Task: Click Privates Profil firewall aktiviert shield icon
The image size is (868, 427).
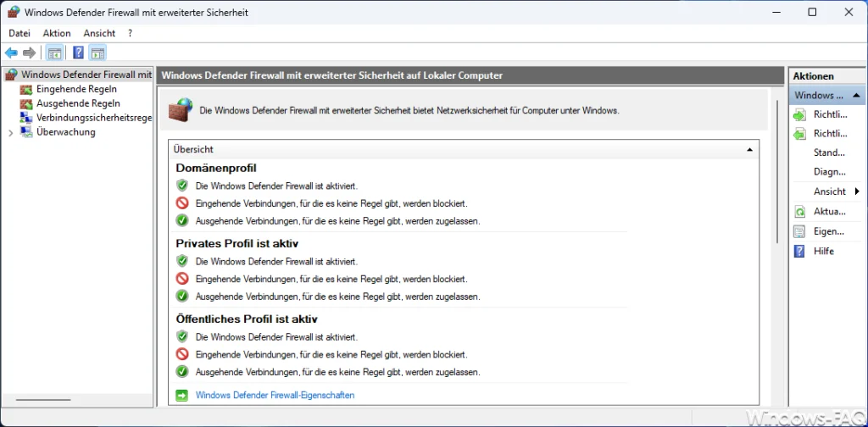Action: 182,261
